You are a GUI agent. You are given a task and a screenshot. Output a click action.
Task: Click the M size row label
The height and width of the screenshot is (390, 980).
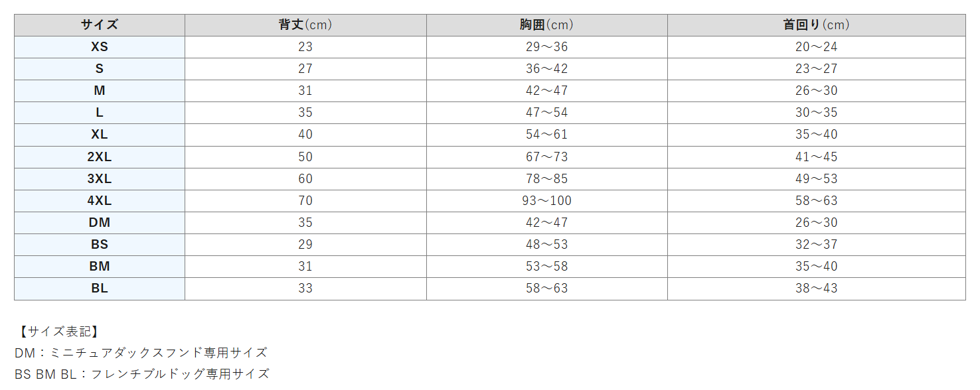click(100, 91)
